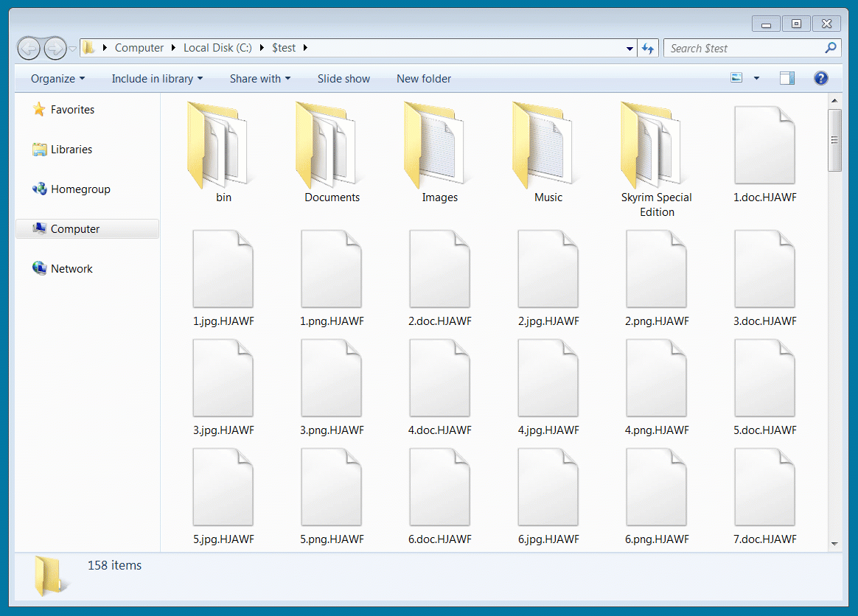Select Libraries in the navigation pane

pyautogui.click(x=62, y=150)
